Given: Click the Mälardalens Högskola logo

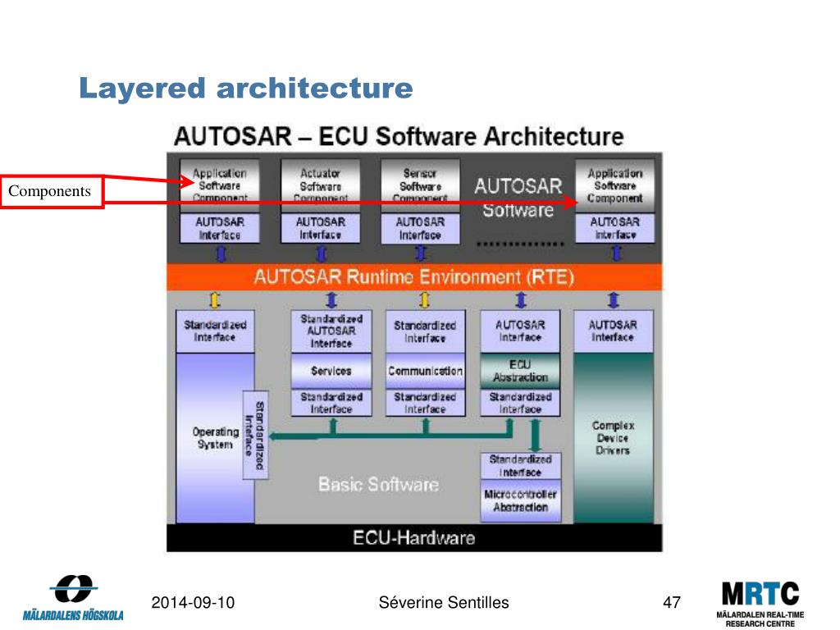Looking at the screenshot, I should [x=73, y=598].
